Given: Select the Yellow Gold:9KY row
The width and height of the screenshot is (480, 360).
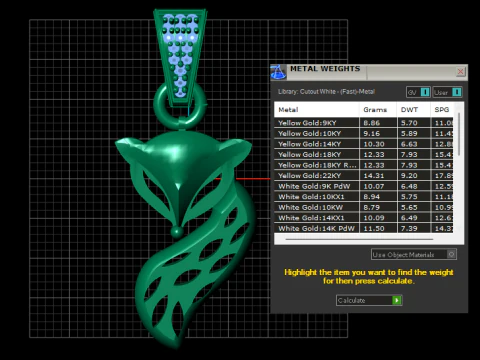Looking at the screenshot, I should click(364, 123).
